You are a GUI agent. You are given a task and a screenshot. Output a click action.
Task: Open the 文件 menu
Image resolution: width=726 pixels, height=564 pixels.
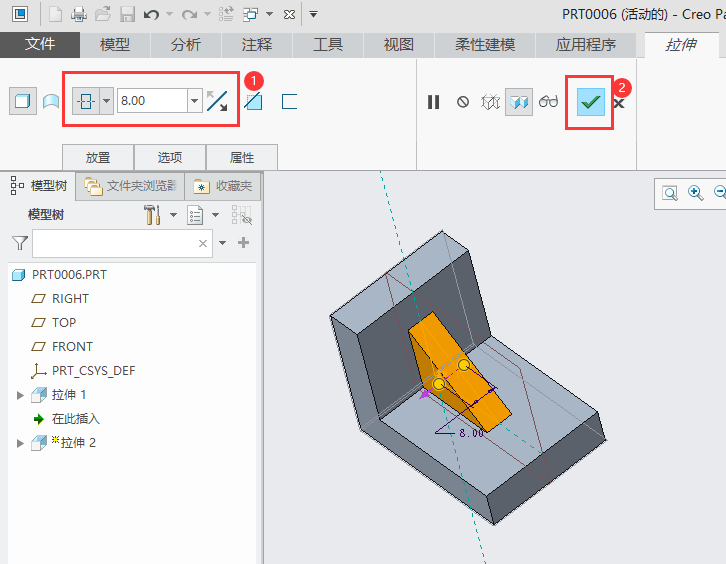click(40, 45)
